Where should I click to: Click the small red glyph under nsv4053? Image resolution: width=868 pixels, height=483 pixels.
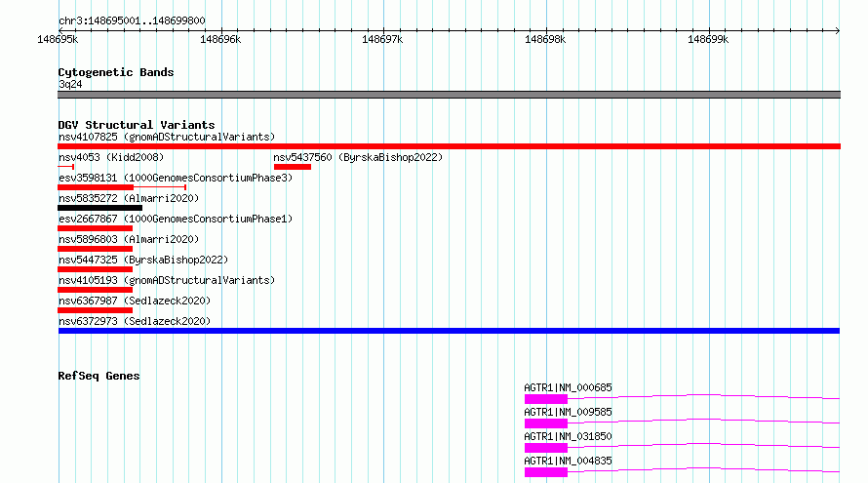pos(66,167)
